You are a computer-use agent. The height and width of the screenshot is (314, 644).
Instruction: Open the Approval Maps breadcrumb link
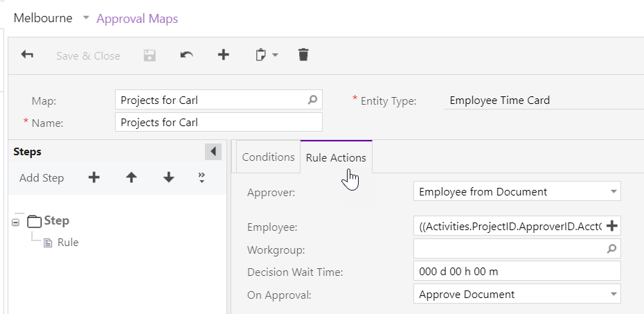point(137,19)
